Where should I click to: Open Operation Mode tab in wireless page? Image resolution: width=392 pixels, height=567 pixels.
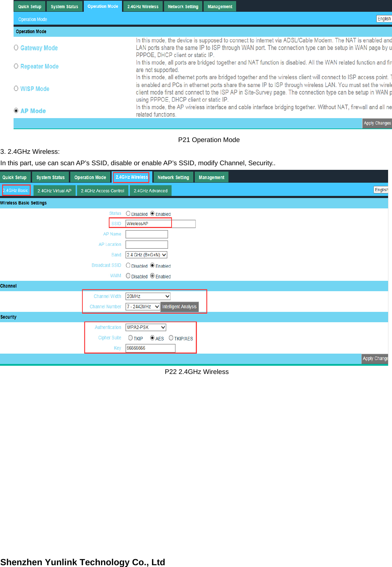tap(90, 177)
